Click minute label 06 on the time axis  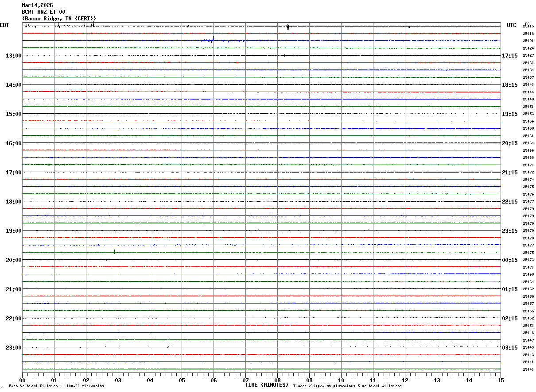click(x=214, y=380)
